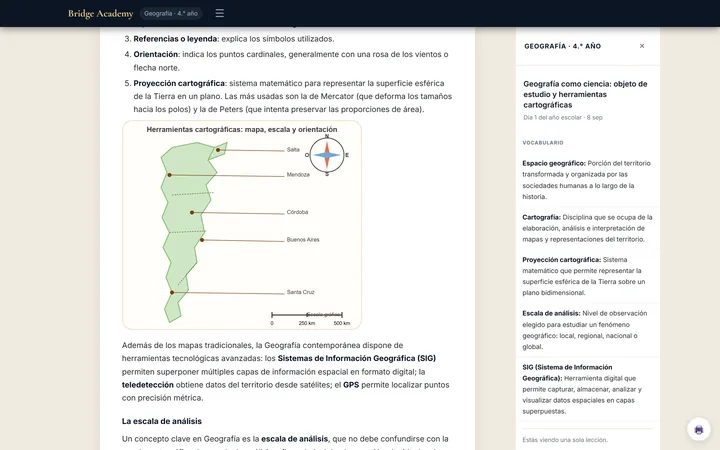Image resolution: width=720 pixels, height=450 pixels.
Task: Click the map figure title
Action: pyautogui.click(x=242, y=129)
